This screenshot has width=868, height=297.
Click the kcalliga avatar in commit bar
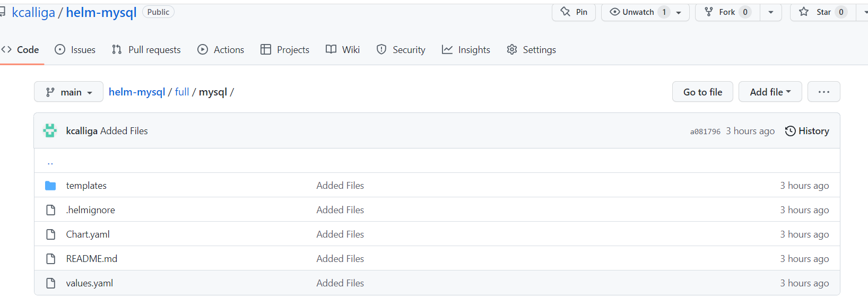(x=50, y=130)
